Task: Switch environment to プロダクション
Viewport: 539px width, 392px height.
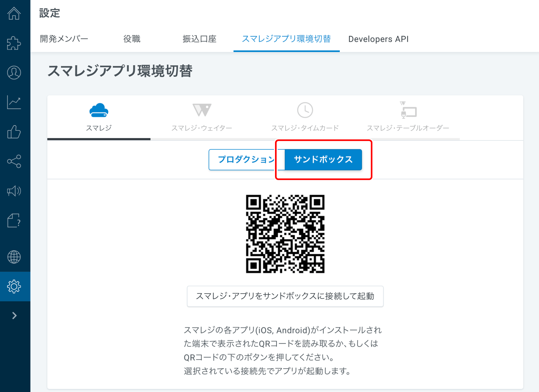Action: click(x=247, y=160)
